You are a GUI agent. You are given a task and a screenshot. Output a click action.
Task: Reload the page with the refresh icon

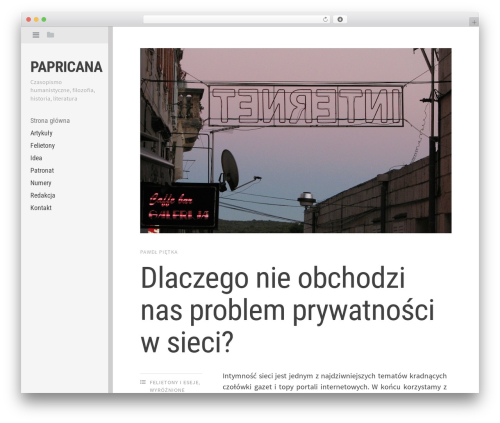click(325, 20)
